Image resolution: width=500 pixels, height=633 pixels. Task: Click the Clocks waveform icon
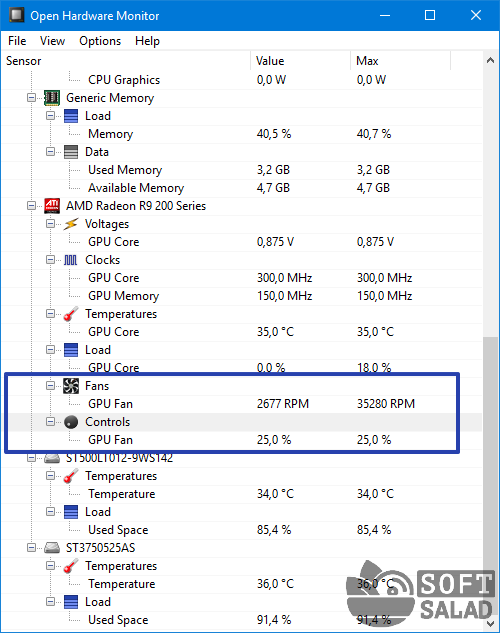(71, 260)
